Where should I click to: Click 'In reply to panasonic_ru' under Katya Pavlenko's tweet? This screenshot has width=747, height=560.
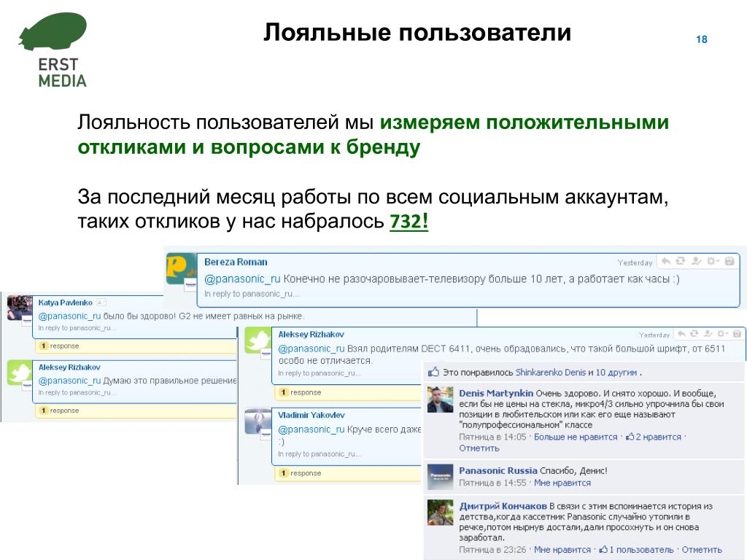coord(77,328)
